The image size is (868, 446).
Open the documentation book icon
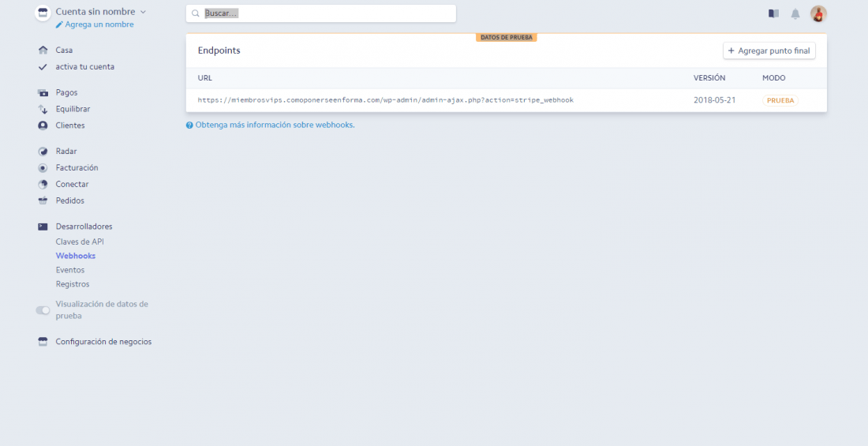773,14
